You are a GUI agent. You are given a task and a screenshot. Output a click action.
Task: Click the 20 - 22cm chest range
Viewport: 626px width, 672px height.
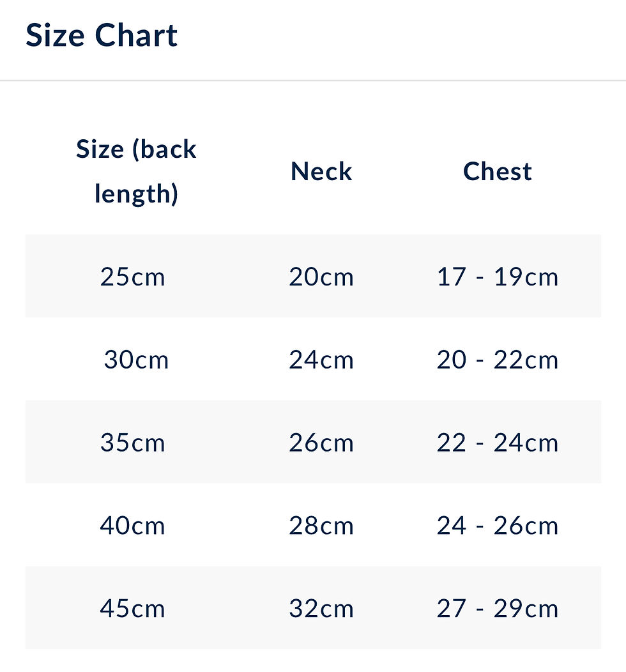pyautogui.click(x=498, y=360)
